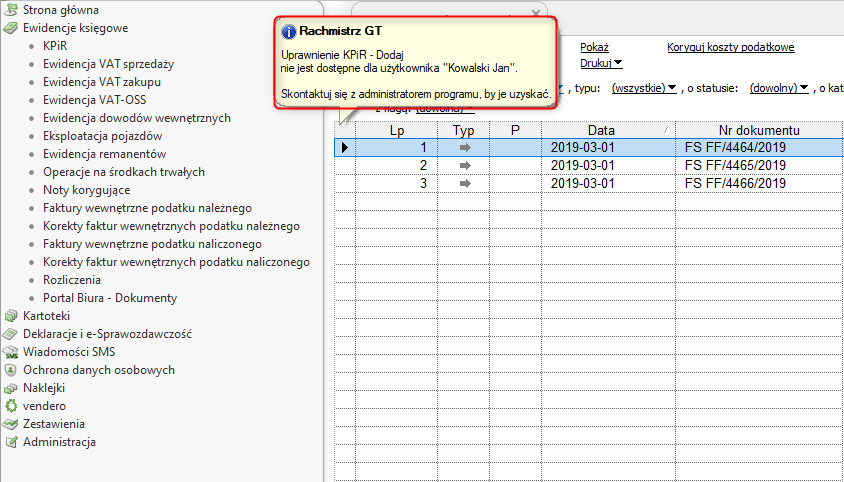
Task: Click the Administracja icon
Action: 10,442
